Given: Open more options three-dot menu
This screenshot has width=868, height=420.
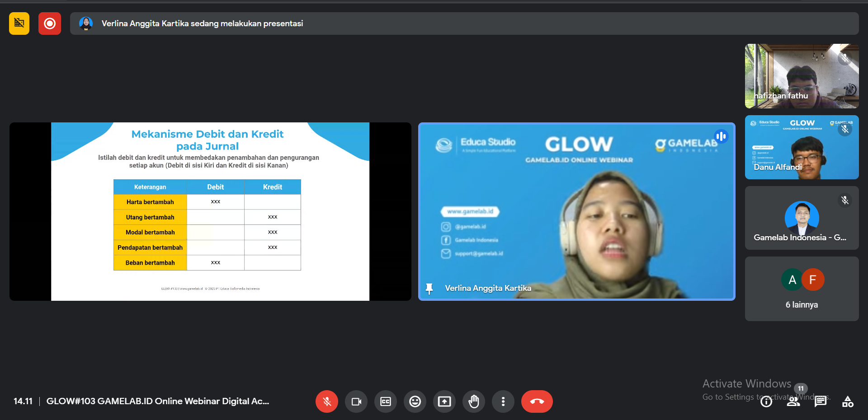Looking at the screenshot, I should coord(503,401).
